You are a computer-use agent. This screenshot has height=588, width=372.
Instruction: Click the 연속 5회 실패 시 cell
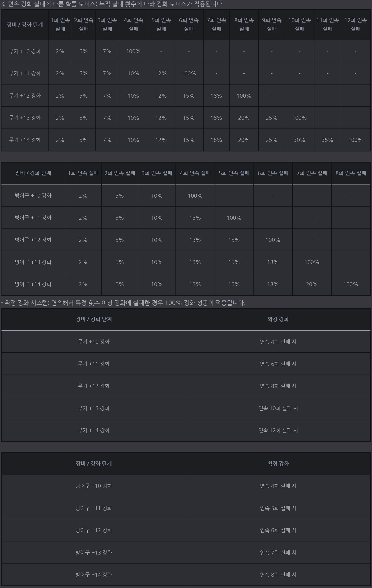tap(278, 508)
